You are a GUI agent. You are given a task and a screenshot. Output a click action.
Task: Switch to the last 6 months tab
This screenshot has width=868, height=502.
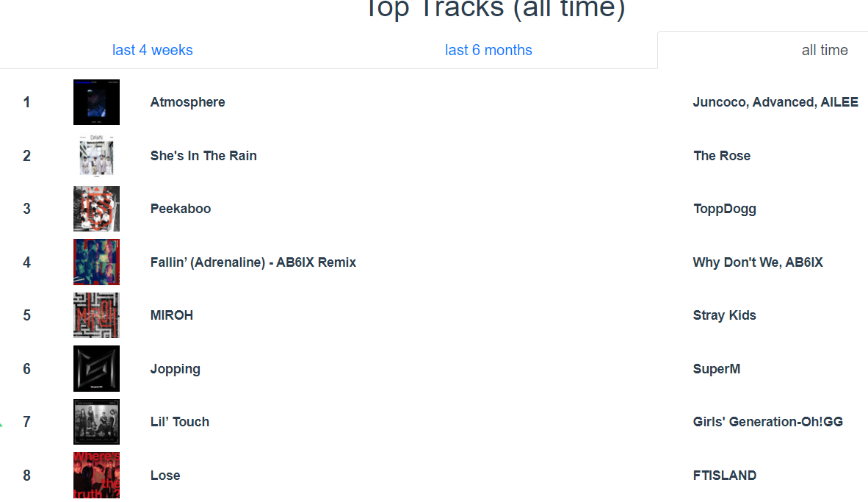488,51
